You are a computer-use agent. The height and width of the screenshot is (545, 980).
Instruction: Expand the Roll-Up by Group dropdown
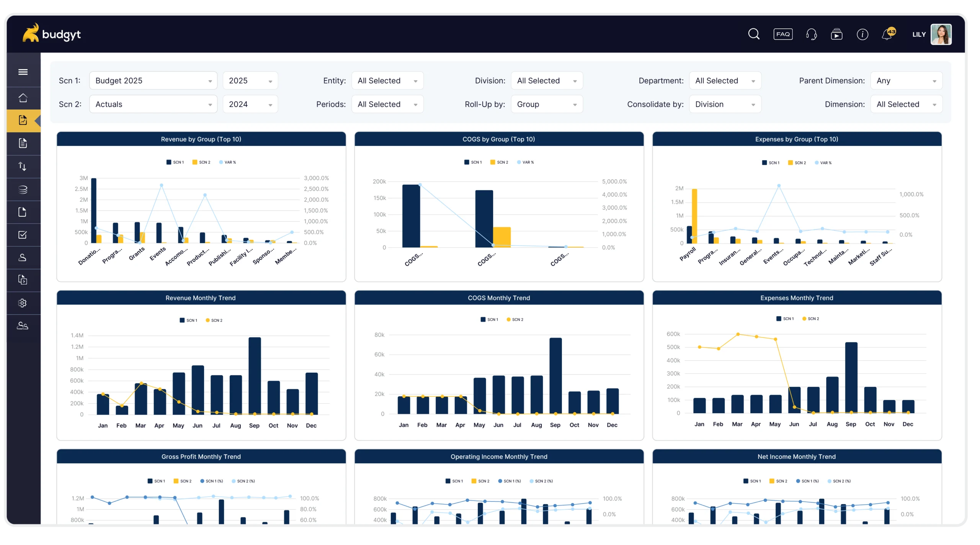point(546,104)
